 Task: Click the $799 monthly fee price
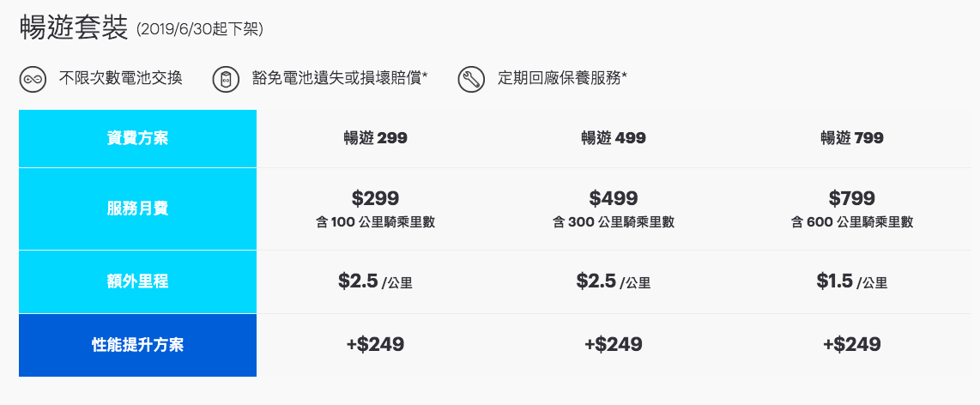pos(852,199)
